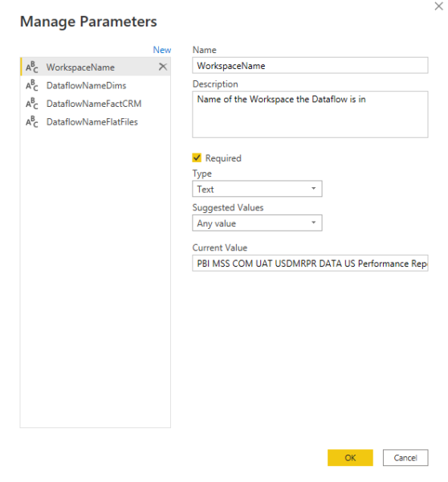Click the ABC icon next to DataflowNameDims

tap(32, 85)
